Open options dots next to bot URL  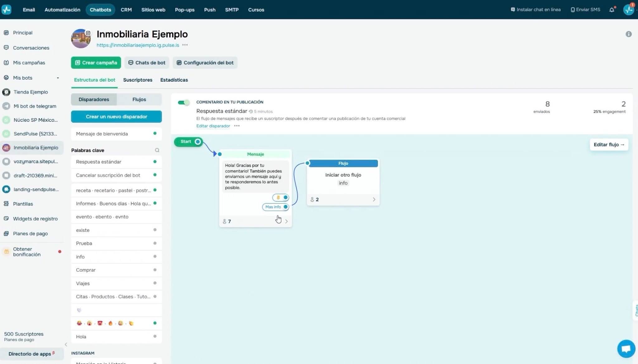185,45
